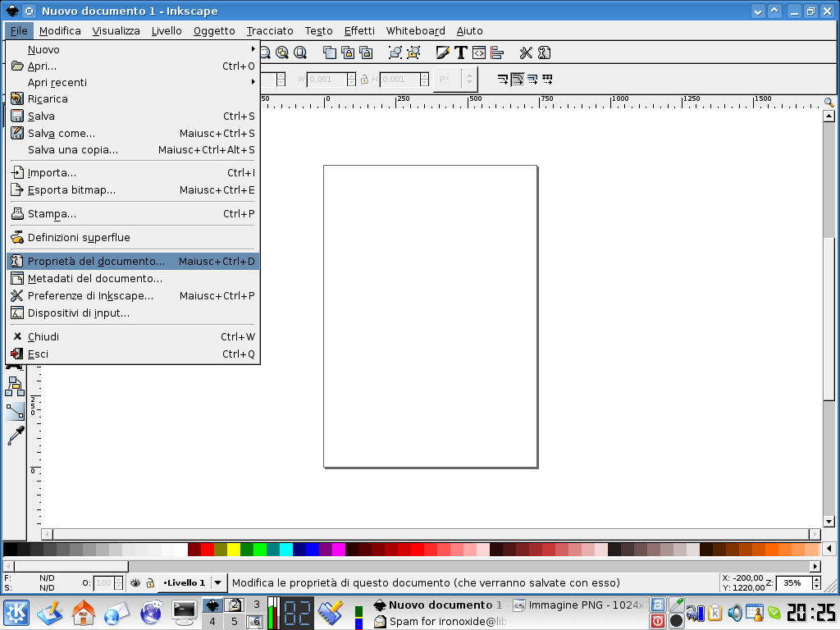This screenshot has width=840, height=630.
Task: Pick the yellow swatch in the palette
Action: tap(234, 550)
